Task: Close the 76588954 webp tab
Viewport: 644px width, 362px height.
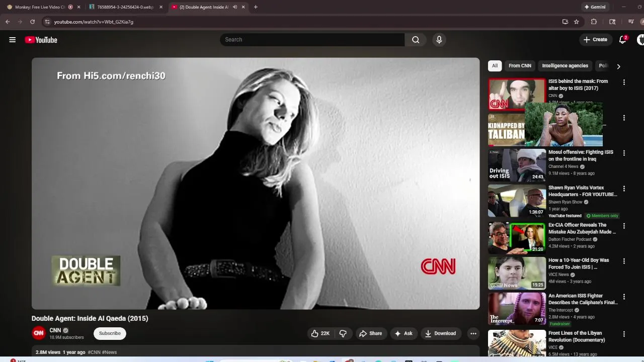Action: [x=161, y=7]
